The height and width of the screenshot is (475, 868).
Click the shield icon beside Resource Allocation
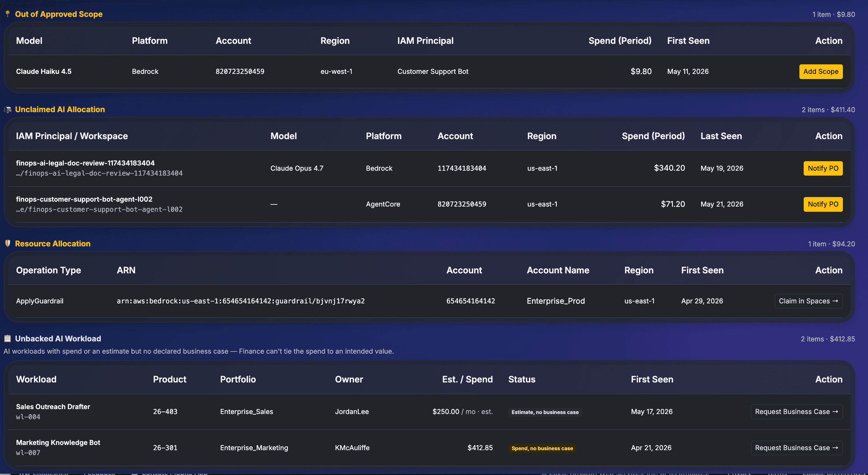pyautogui.click(x=7, y=243)
